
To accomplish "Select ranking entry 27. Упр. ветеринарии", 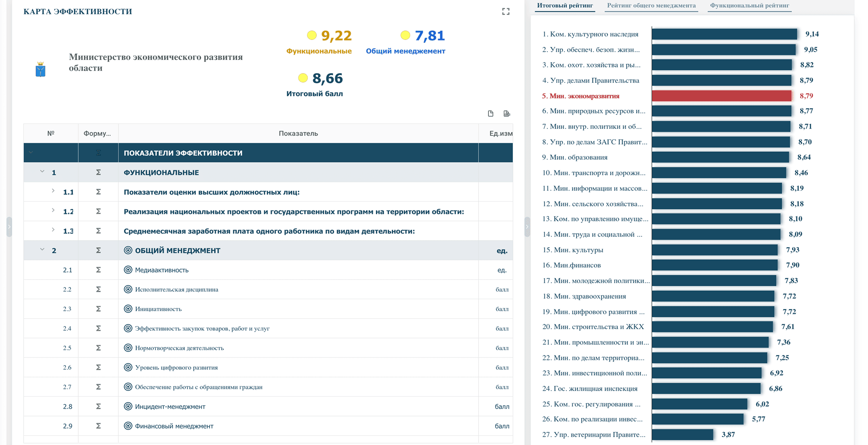I will (x=594, y=435).
